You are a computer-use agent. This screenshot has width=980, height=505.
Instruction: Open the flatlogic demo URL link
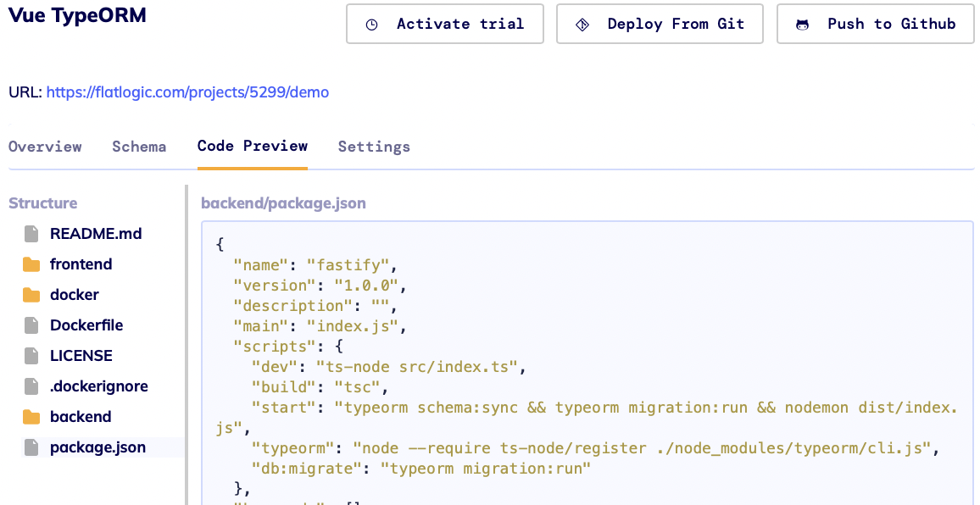(x=187, y=92)
